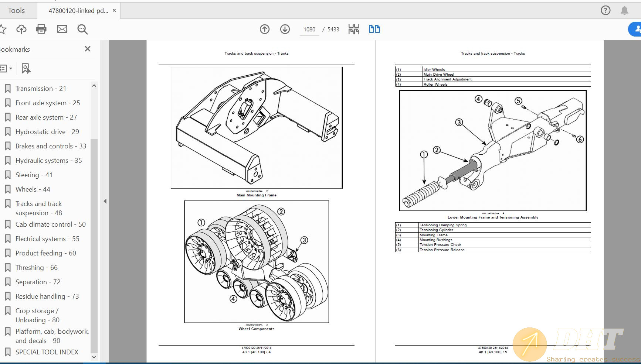The image size is (641, 364).
Task: Open bookmark Transmission - 21
Action: click(x=41, y=89)
